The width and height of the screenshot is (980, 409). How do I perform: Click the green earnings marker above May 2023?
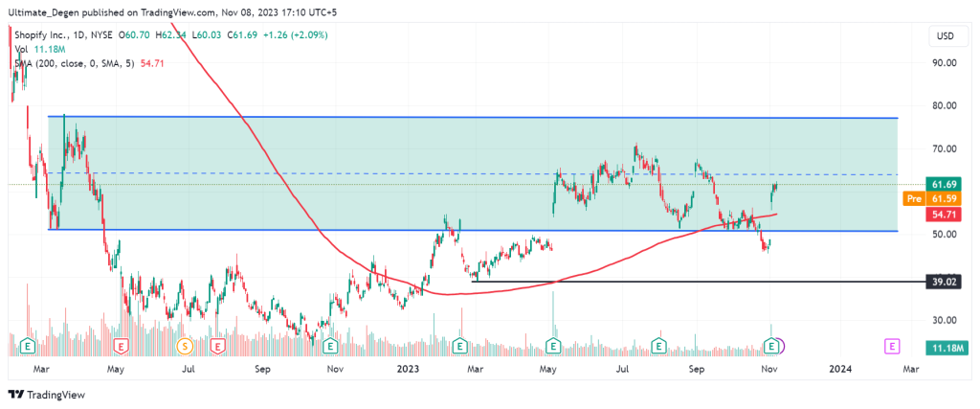tap(552, 345)
